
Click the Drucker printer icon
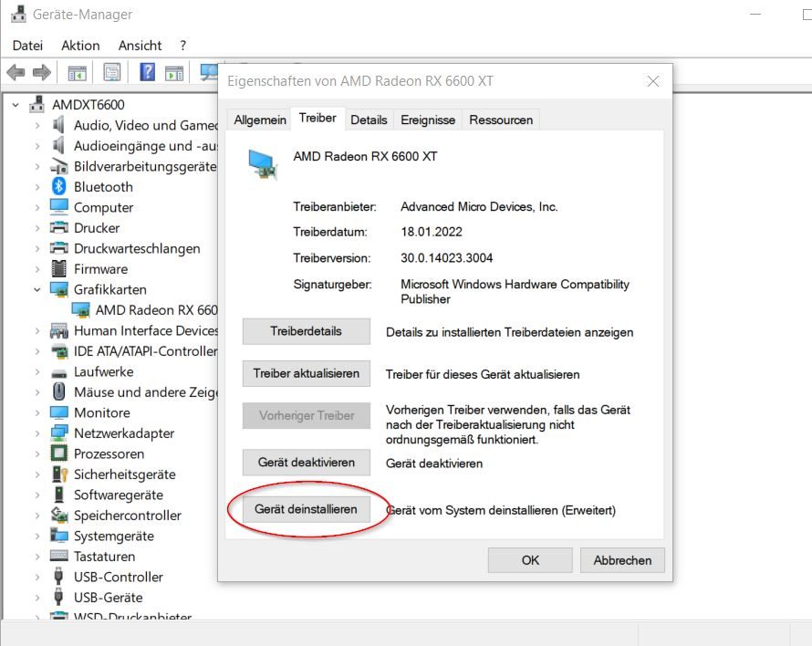59,227
